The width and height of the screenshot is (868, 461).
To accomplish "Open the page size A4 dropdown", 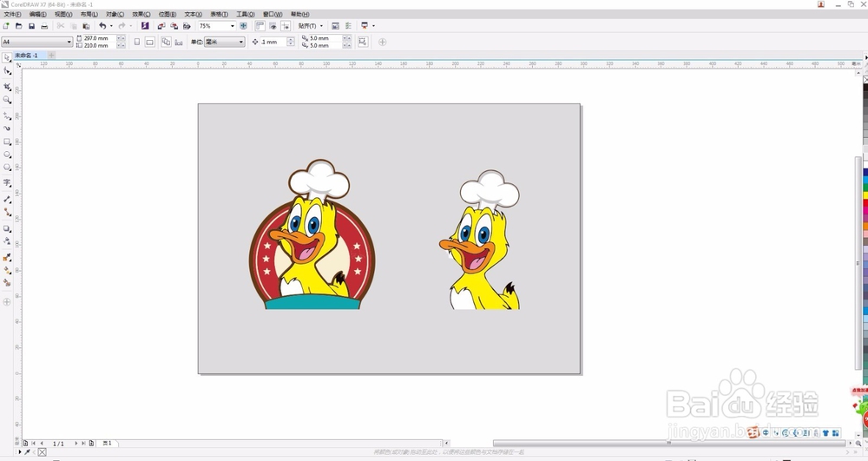I will [x=69, y=42].
